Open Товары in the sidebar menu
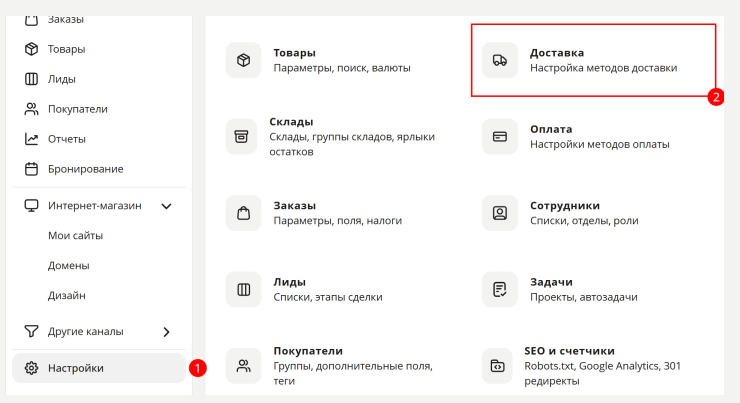The width and height of the screenshot is (740, 403). (x=67, y=49)
